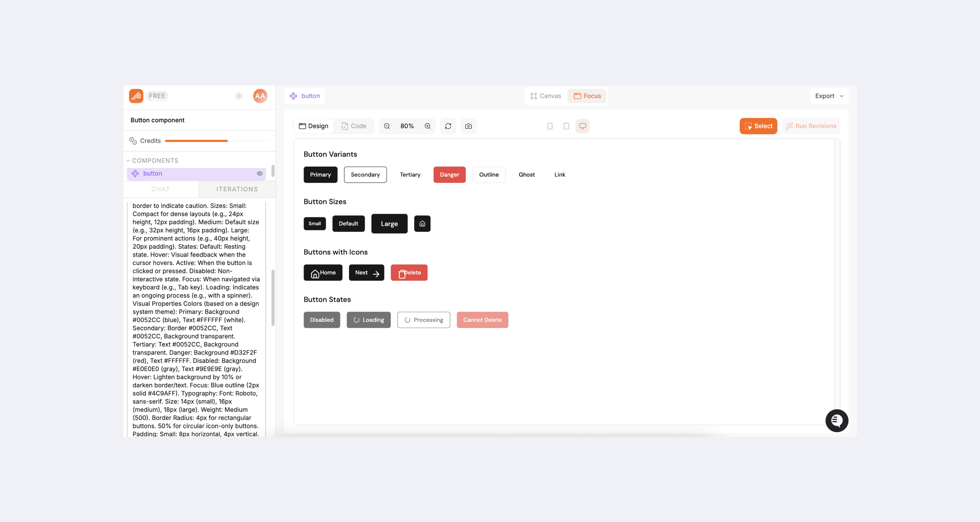
Task: Click the Credits usage progress bar
Action: click(217, 141)
